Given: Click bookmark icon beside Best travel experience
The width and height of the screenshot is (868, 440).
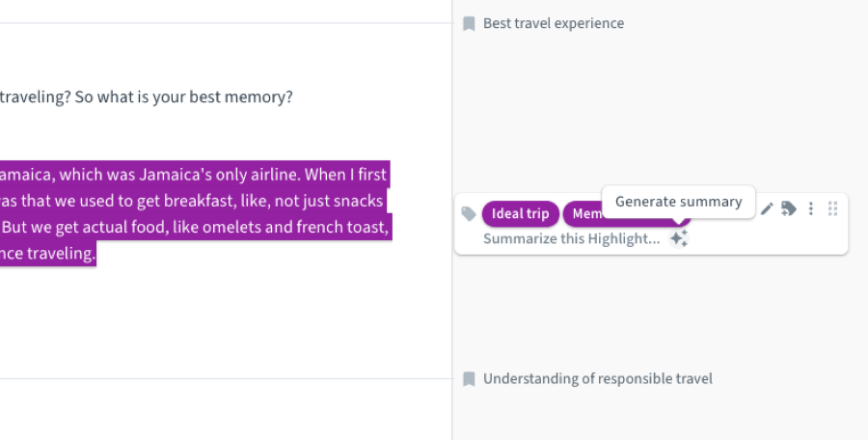Looking at the screenshot, I should [469, 23].
